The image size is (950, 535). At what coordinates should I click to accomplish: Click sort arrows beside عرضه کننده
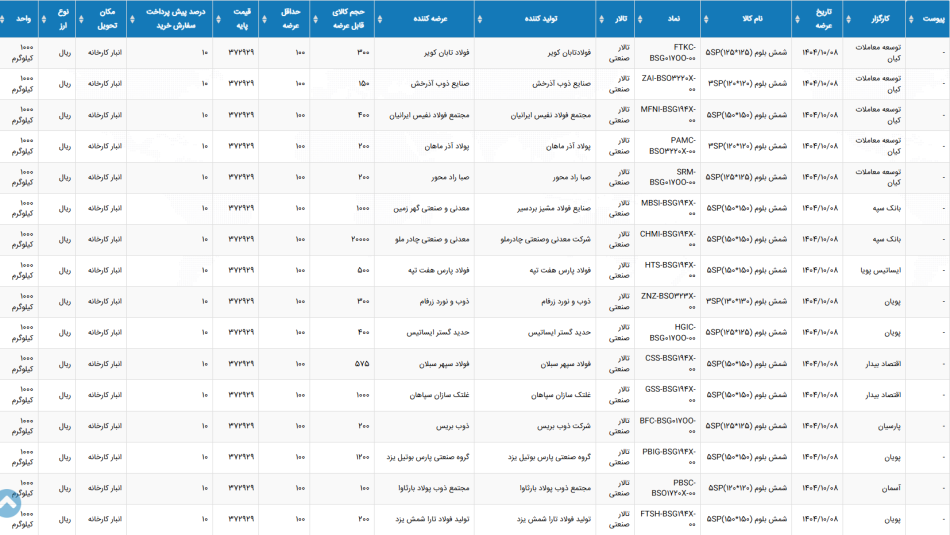380,19
